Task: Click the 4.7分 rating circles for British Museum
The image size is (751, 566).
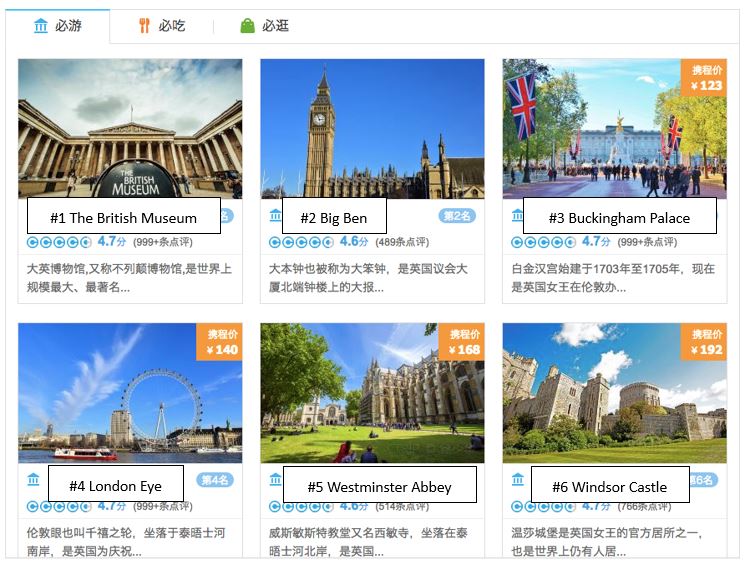Action: point(59,242)
